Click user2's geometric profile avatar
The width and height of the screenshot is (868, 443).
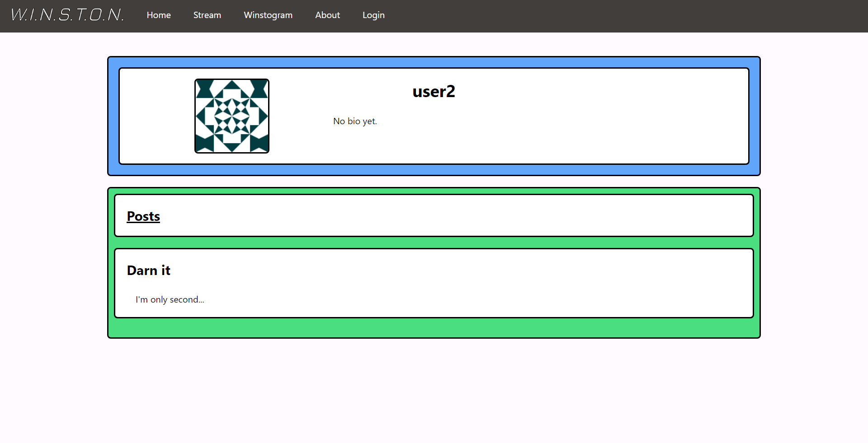click(x=232, y=116)
